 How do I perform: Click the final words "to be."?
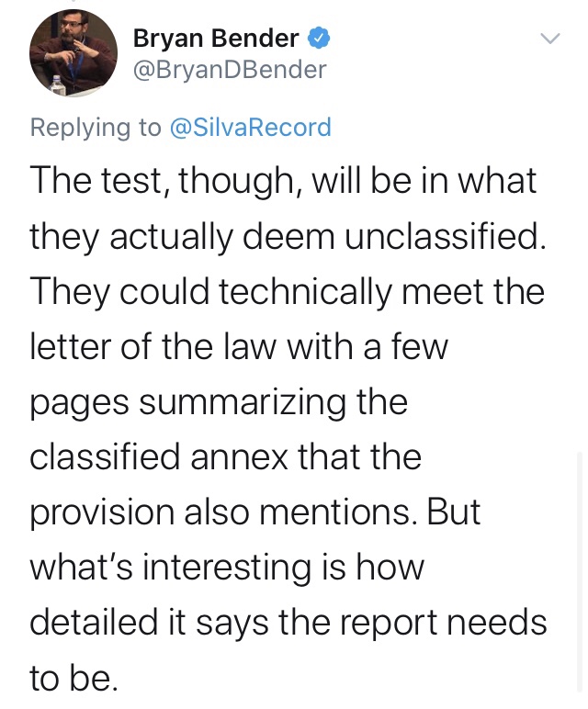pyautogui.click(x=73, y=678)
